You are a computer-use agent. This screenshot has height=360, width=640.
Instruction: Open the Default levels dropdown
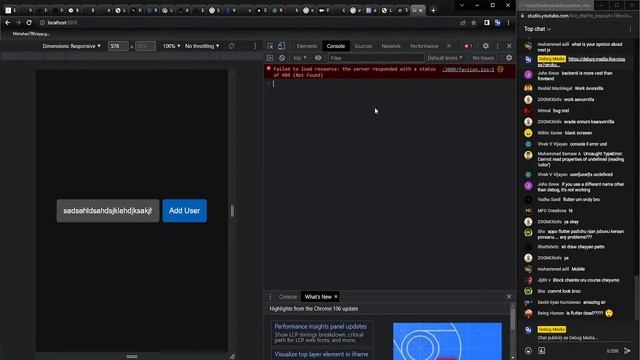(x=444, y=58)
